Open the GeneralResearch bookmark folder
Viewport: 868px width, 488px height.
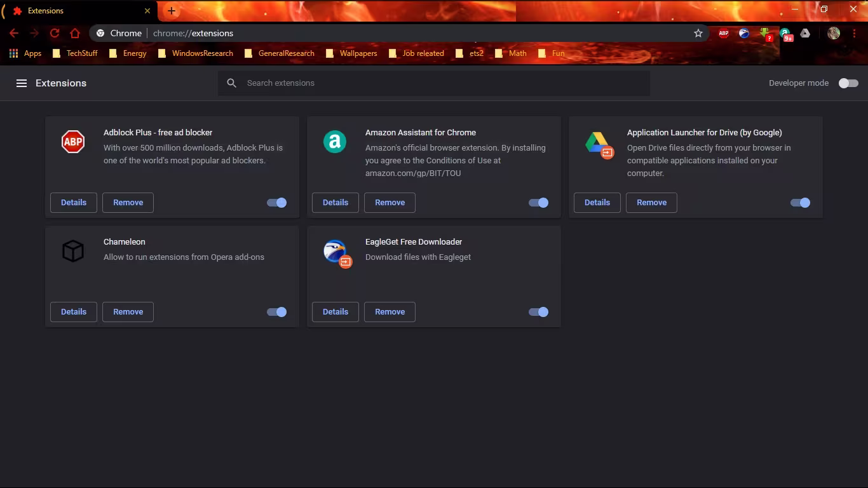[x=280, y=53]
